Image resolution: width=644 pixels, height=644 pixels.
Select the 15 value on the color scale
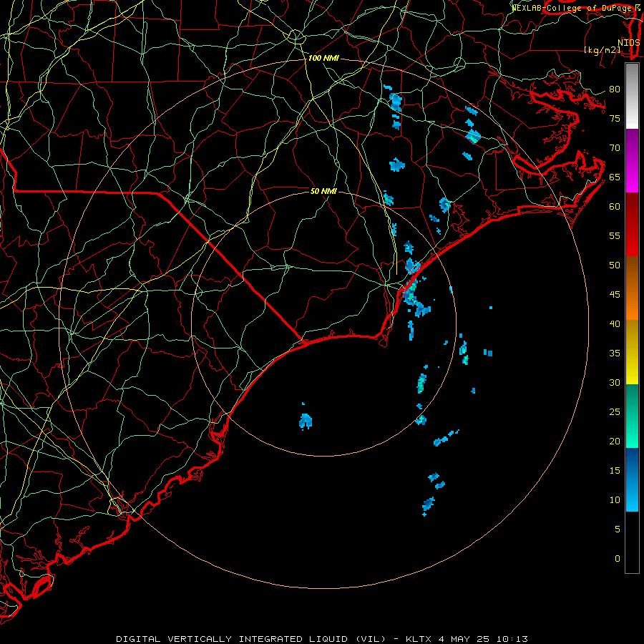tap(615, 471)
